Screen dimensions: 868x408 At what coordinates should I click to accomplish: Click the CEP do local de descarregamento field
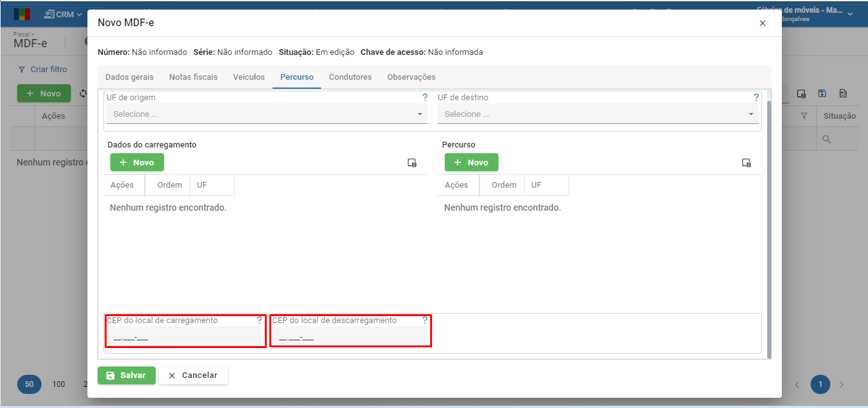[350, 336]
